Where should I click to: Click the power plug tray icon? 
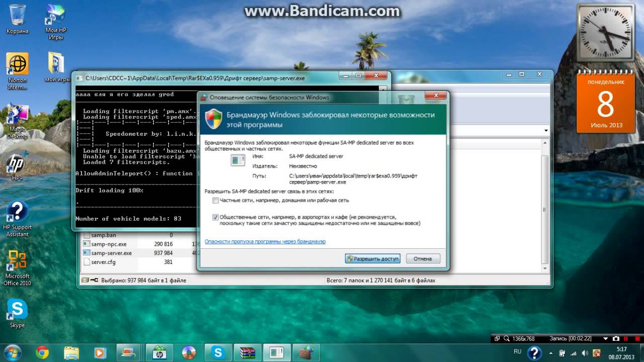(562, 352)
